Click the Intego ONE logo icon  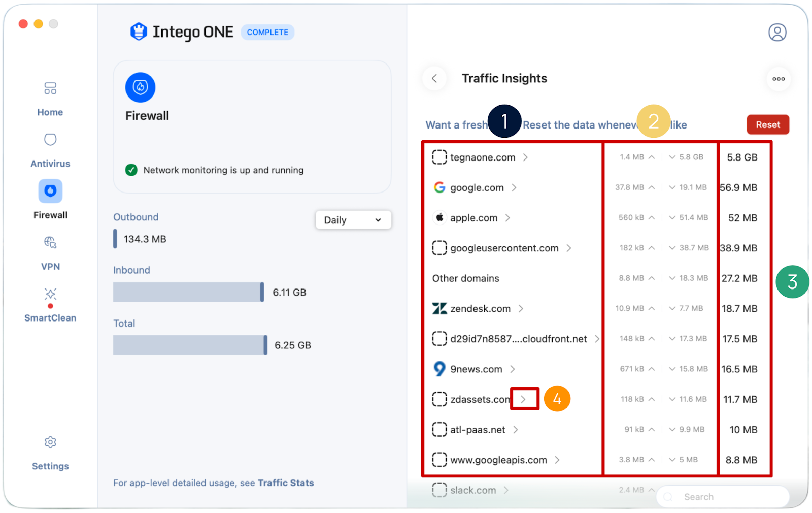pyautogui.click(x=139, y=31)
